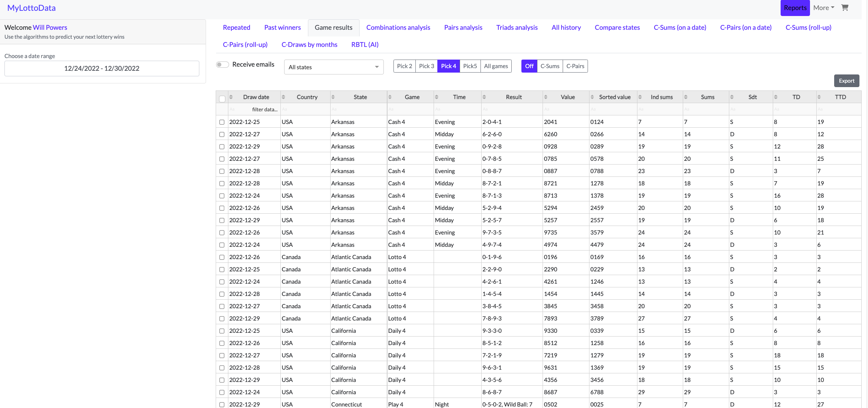Click the Export button
The height and width of the screenshot is (408, 868).
click(x=846, y=81)
